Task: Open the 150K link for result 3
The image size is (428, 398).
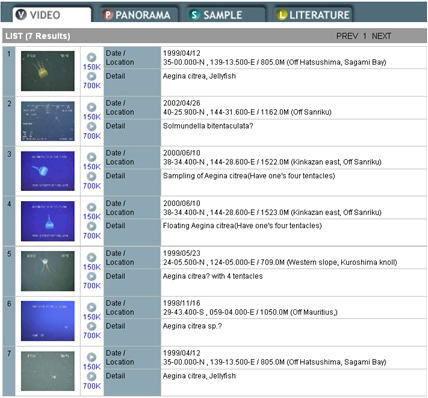Action: coord(92,167)
